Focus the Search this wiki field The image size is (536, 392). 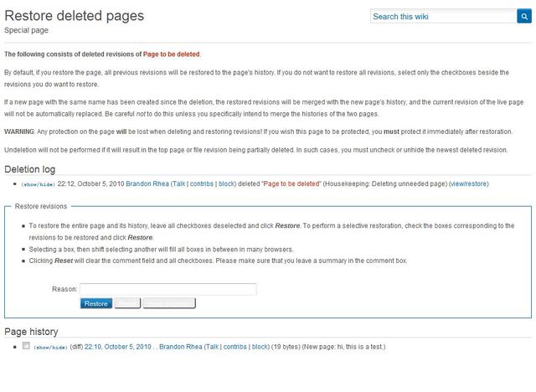[443, 16]
